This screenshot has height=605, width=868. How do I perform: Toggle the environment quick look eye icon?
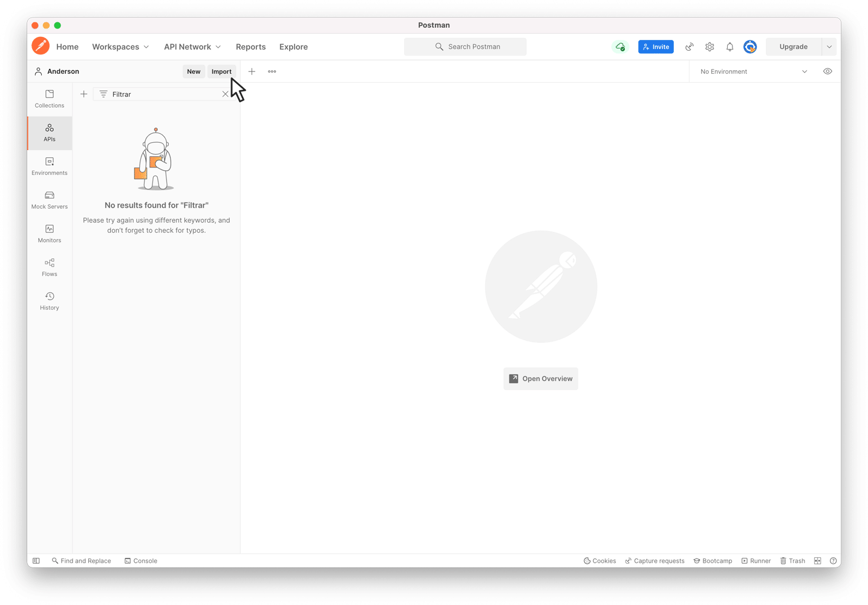827,71
